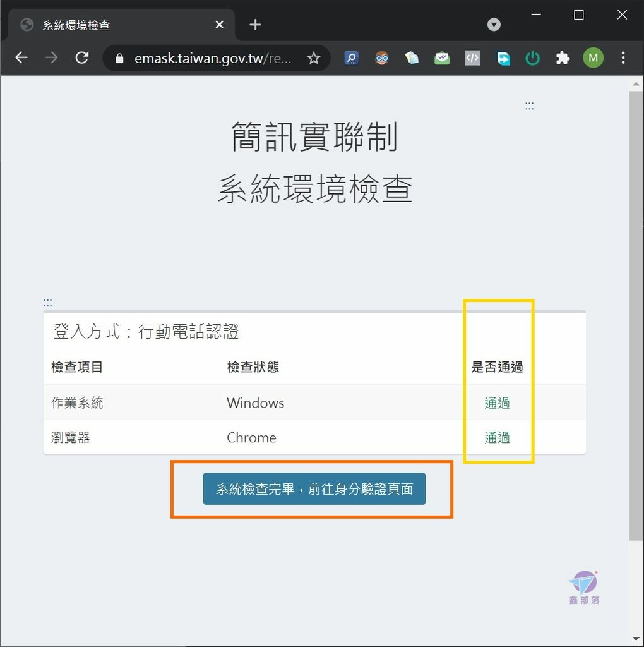Open a new tab with plus
The image size is (644, 647).
(255, 25)
